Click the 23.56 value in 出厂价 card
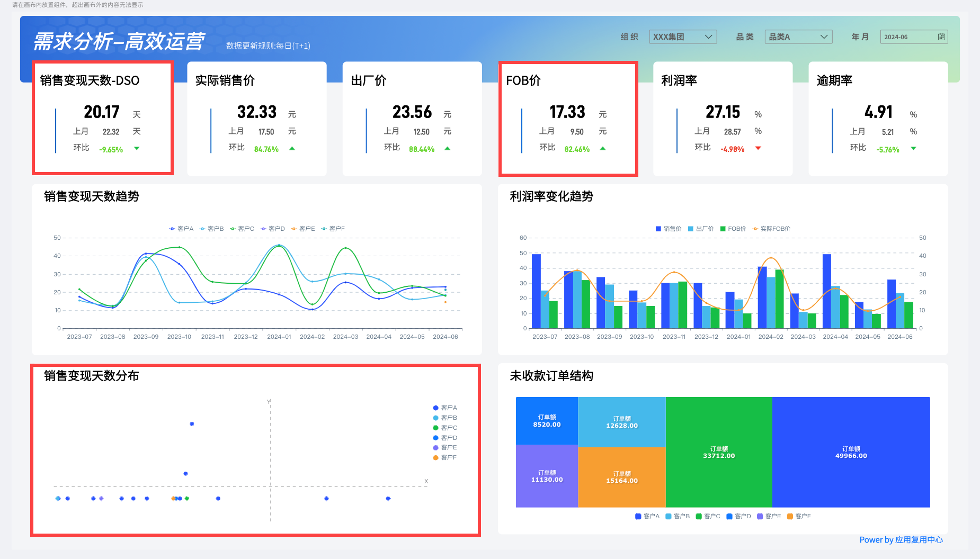 [412, 112]
